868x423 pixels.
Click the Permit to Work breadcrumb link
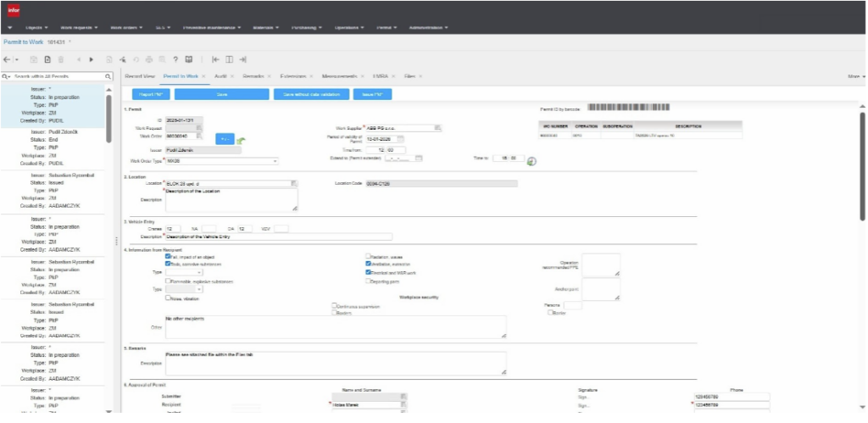(23, 42)
